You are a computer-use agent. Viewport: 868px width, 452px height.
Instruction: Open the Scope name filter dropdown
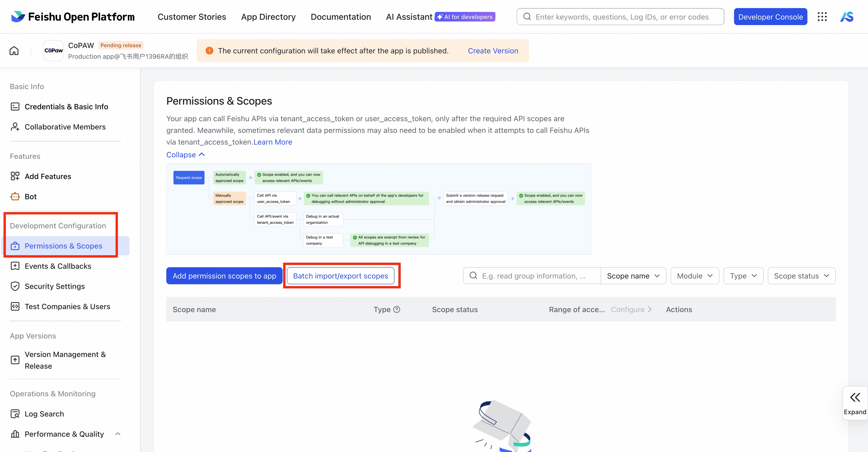point(633,276)
